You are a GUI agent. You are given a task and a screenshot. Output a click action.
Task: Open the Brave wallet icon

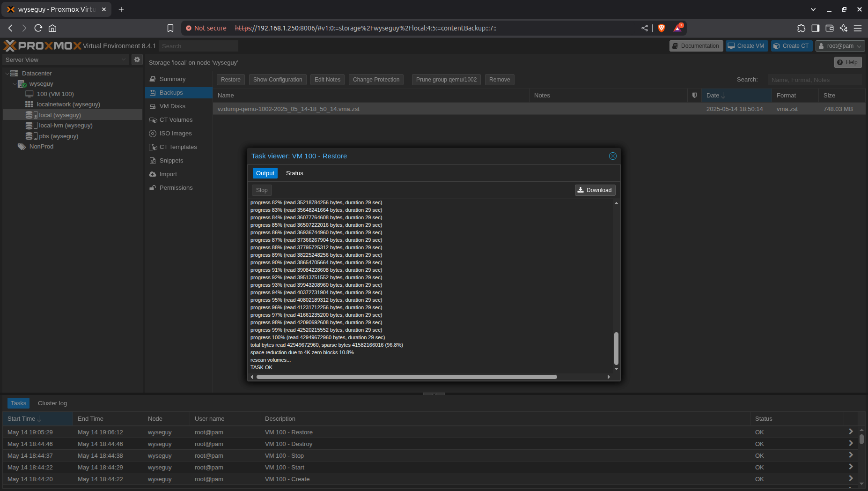[830, 28]
